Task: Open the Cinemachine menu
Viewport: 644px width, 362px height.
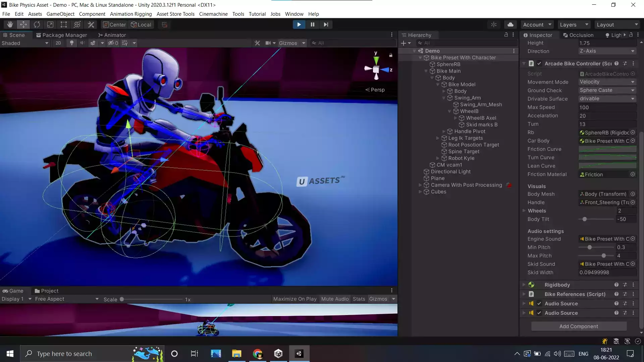Action: [x=213, y=14]
